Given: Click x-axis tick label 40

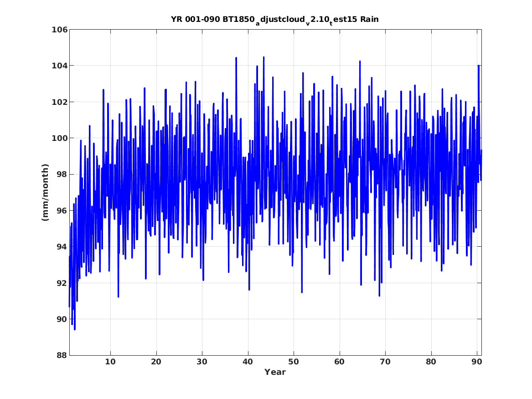Looking at the screenshot, I should click(x=248, y=362).
